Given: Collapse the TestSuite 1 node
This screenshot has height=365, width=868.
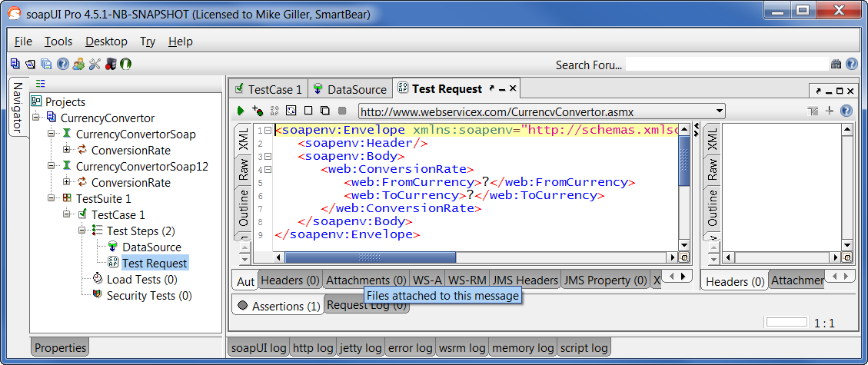Looking at the screenshot, I should point(52,197).
